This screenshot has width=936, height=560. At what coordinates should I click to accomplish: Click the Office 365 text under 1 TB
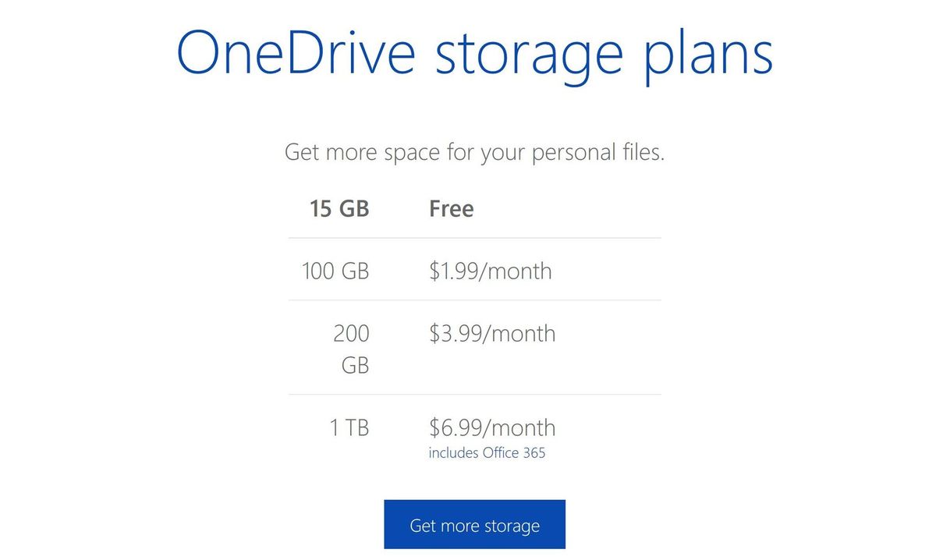click(x=515, y=453)
